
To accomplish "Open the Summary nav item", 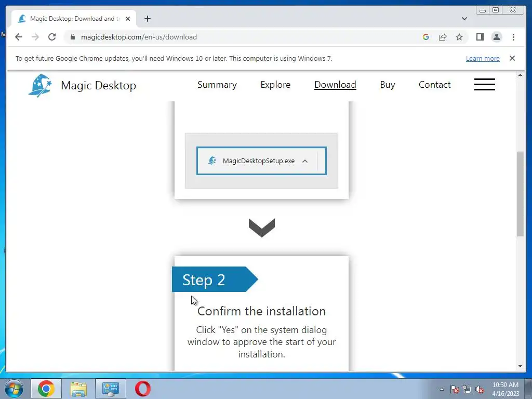I will pyautogui.click(x=217, y=85).
